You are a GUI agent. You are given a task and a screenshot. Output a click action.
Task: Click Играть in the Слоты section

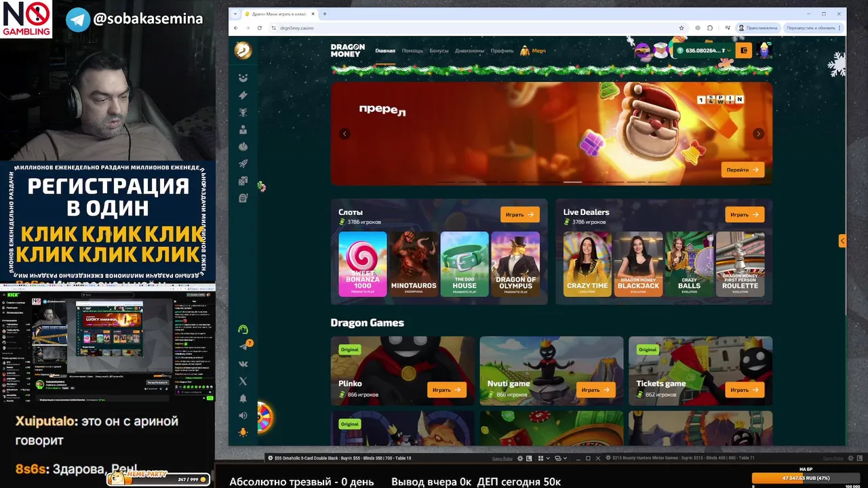[520, 214]
